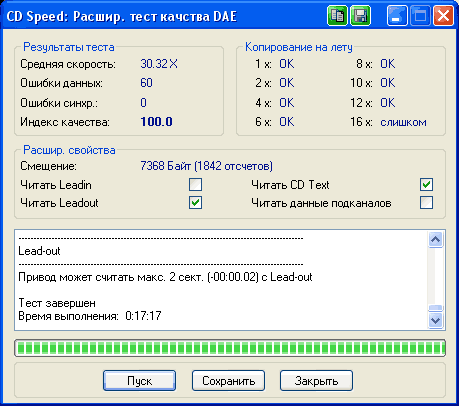Click the sync errors value 0

point(143,102)
